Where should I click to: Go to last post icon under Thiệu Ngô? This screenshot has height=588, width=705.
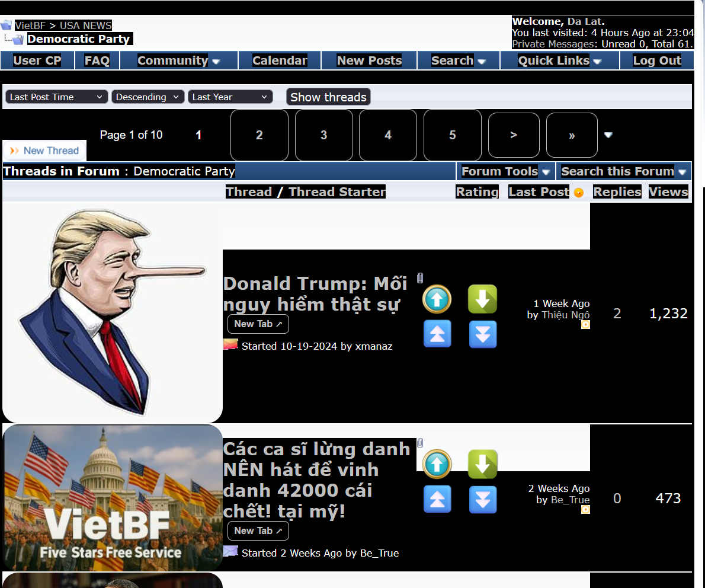585,325
